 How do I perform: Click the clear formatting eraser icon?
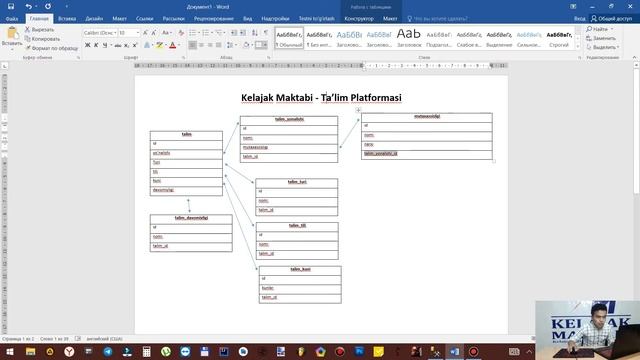point(181,33)
